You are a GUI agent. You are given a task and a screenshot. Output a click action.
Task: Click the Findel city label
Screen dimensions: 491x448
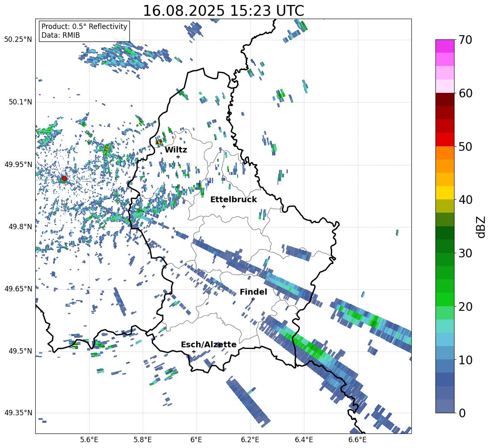253,292
